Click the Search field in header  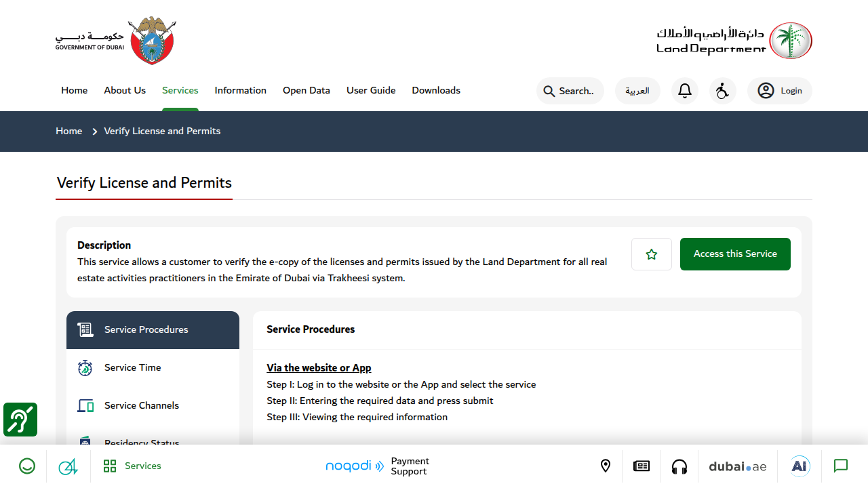570,91
